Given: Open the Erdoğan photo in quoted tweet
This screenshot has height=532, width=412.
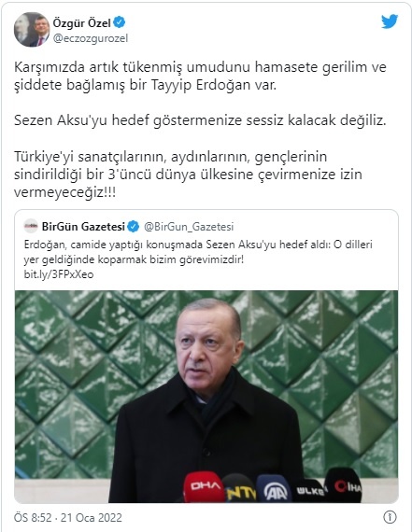Looking at the screenshot, I should (206, 397).
